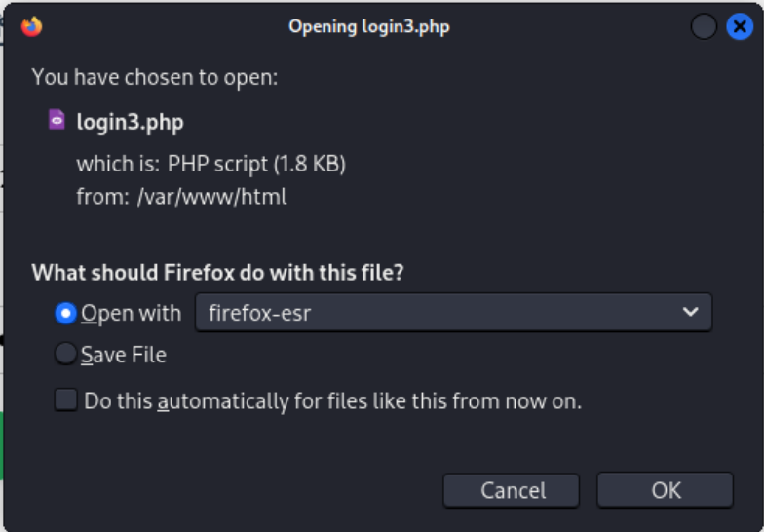Click the 'What should Firefox do' heading
This screenshot has height=532, width=764.
click(217, 273)
